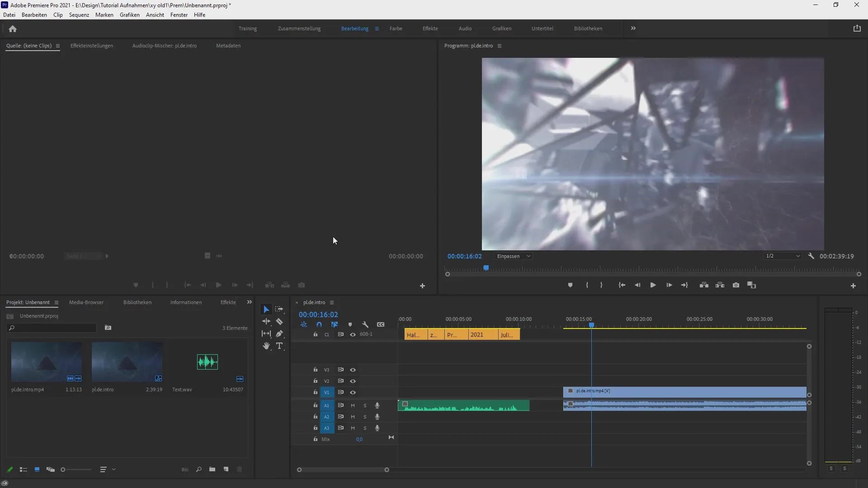
Task: Toggle V1 track targeting
Action: click(326, 392)
